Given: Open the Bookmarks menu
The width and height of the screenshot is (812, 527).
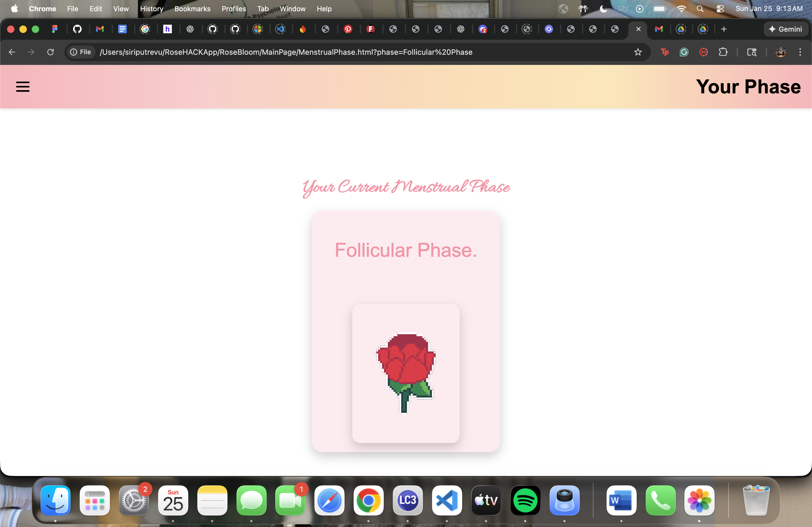Looking at the screenshot, I should point(192,9).
